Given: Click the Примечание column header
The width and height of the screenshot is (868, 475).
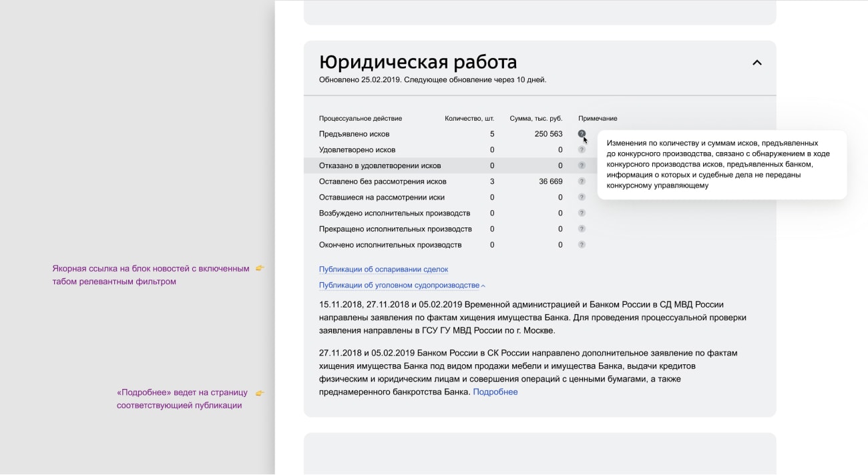Looking at the screenshot, I should pyautogui.click(x=598, y=119).
